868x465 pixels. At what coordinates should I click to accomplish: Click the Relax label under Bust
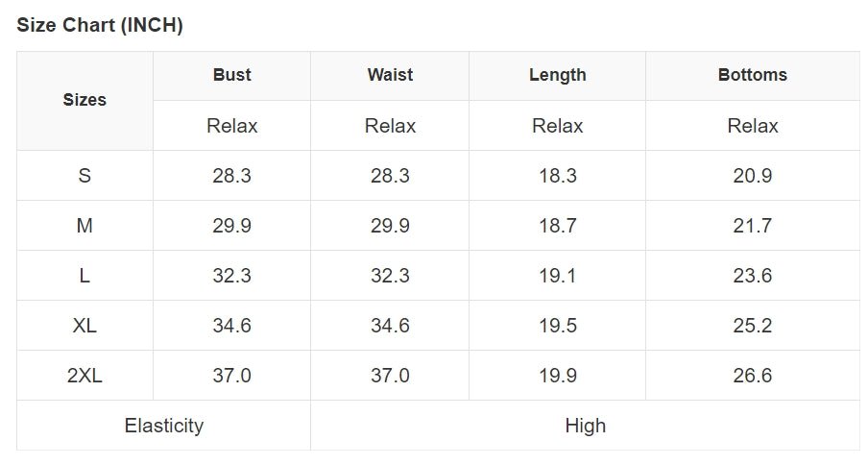coord(231,126)
